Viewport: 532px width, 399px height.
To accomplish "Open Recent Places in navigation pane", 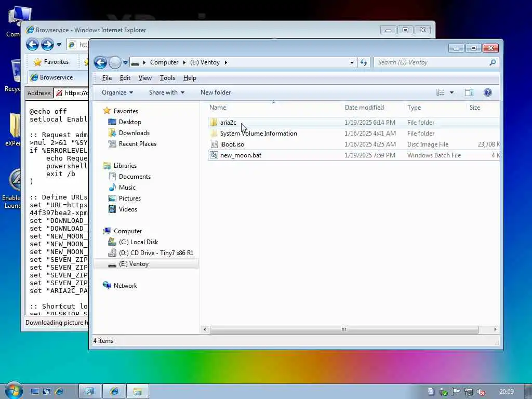I will point(137,143).
